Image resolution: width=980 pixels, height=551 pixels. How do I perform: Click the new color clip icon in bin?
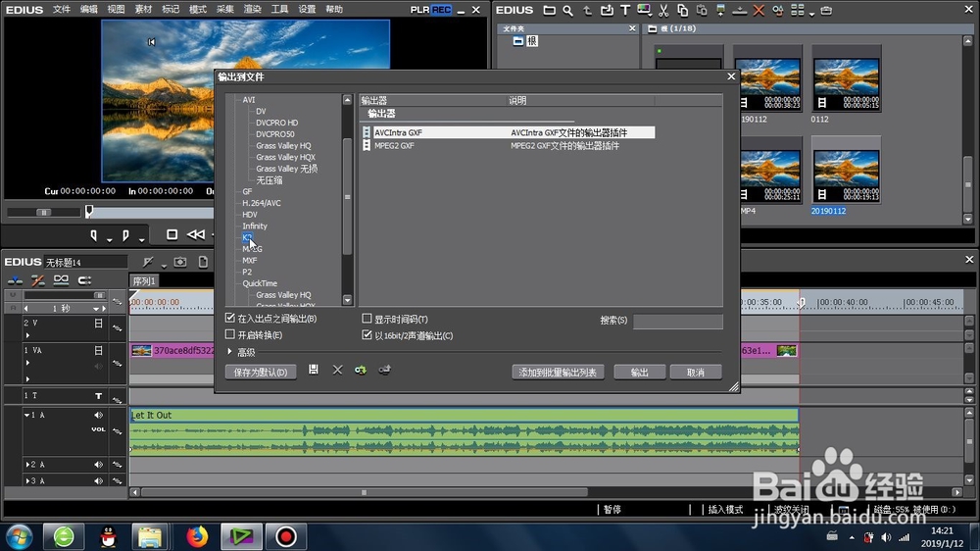click(643, 10)
